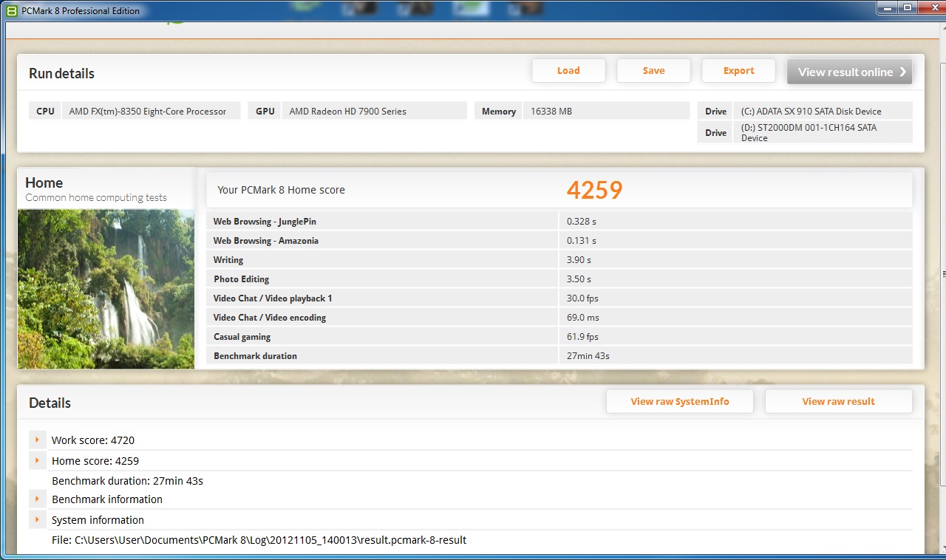Select Video Chat / Video playback 1 label

273,298
